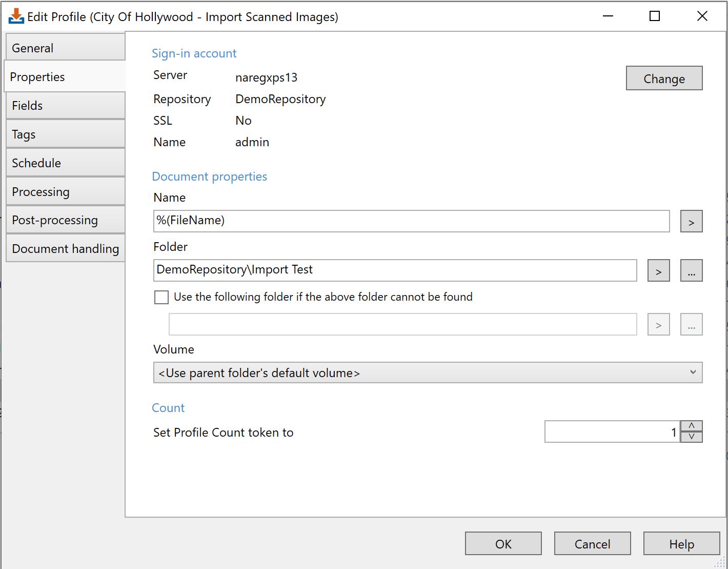This screenshot has height=569, width=728.
Task: Select the Tags tab
Action: 65,134
